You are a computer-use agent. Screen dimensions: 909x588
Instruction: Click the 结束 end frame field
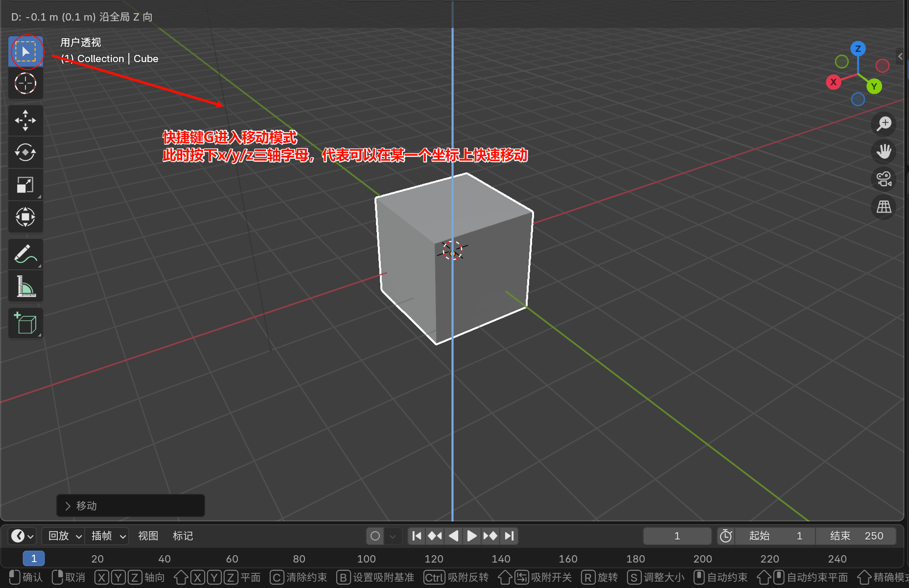point(856,536)
